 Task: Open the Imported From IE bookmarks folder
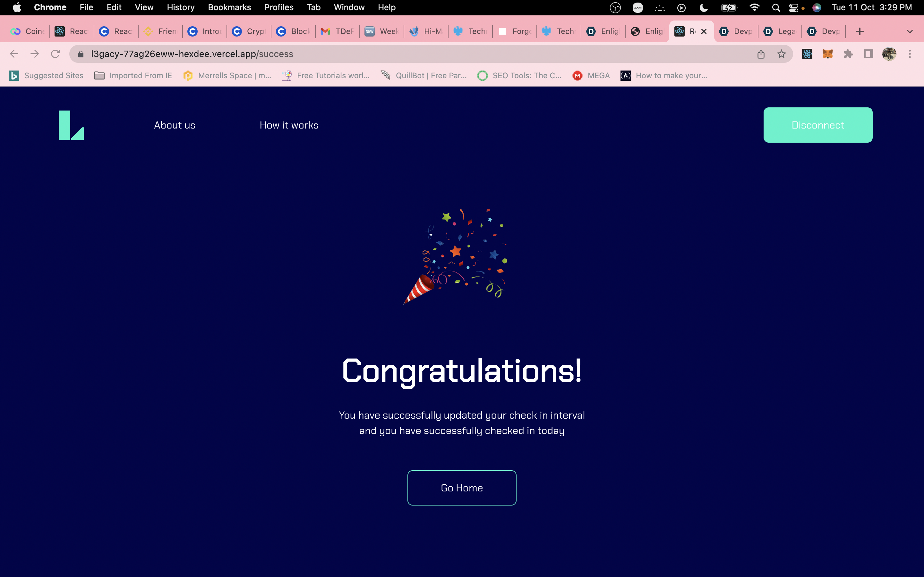click(x=133, y=76)
